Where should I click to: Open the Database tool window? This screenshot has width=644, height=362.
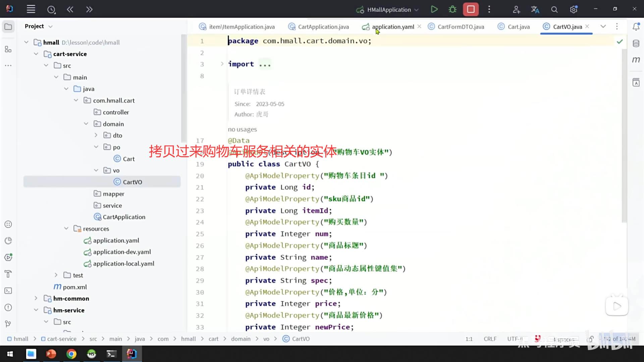click(x=636, y=44)
